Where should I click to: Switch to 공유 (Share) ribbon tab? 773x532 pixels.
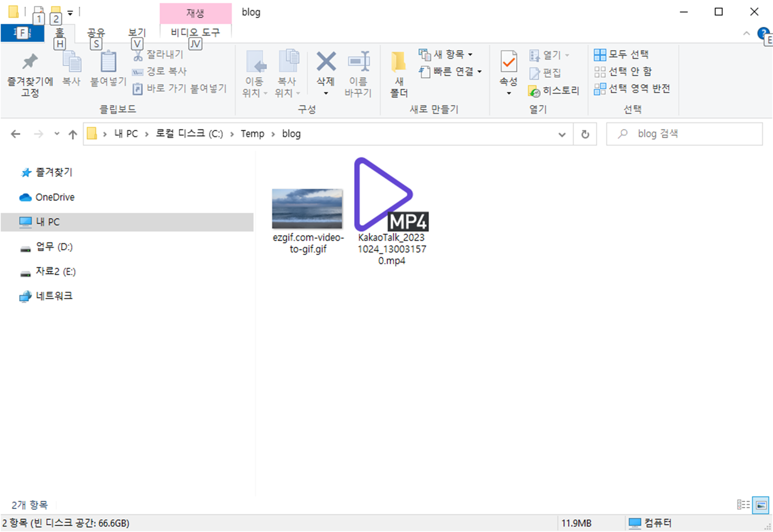pos(96,33)
